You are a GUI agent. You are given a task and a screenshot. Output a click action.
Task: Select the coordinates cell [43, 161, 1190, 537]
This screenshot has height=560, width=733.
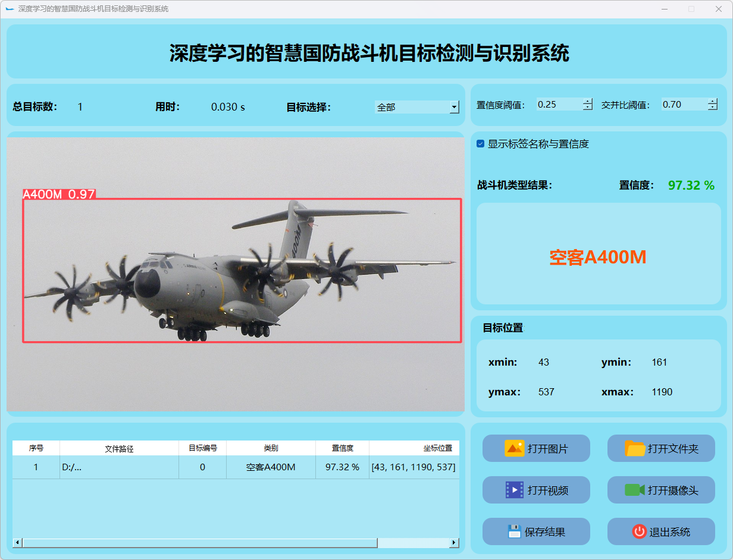pyautogui.click(x=414, y=467)
